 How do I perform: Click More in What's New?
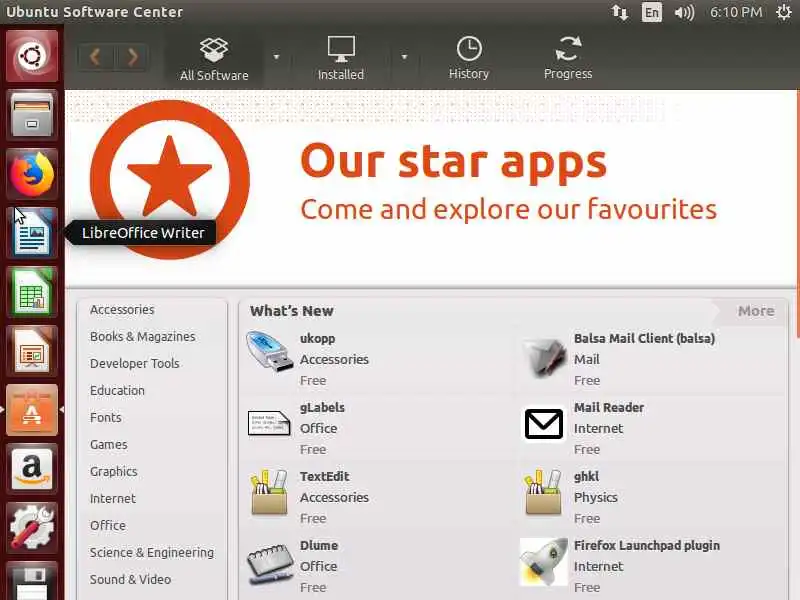tap(756, 311)
